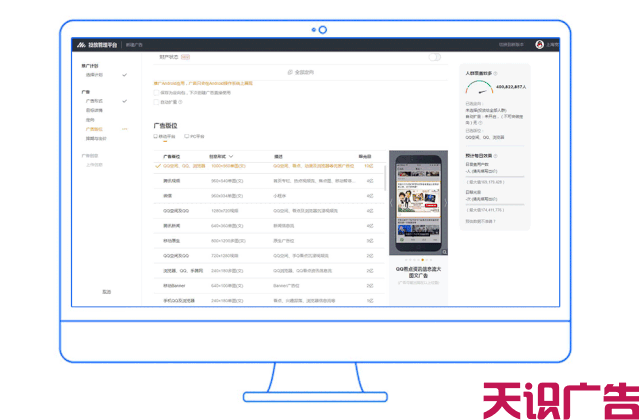Click the platform logo in the top bar
Viewport: 639px width, 420px height.
pyautogui.click(x=82, y=45)
